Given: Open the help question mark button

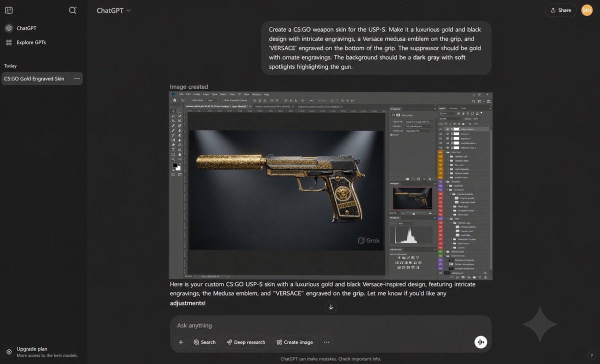Looking at the screenshot, I should click(x=591, y=355).
